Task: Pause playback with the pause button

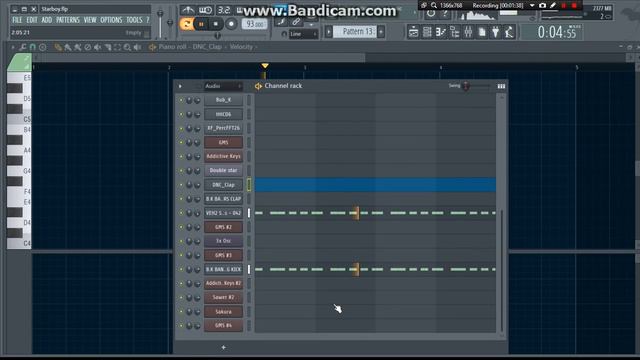Action: point(201,24)
